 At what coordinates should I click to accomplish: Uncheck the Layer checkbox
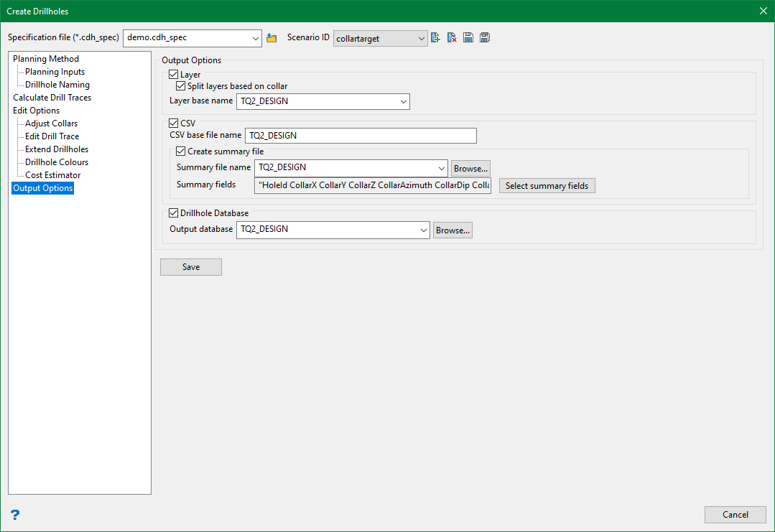(x=174, y=75)
